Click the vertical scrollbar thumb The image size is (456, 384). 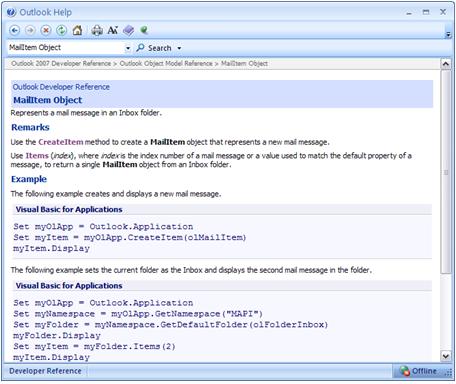446,172
